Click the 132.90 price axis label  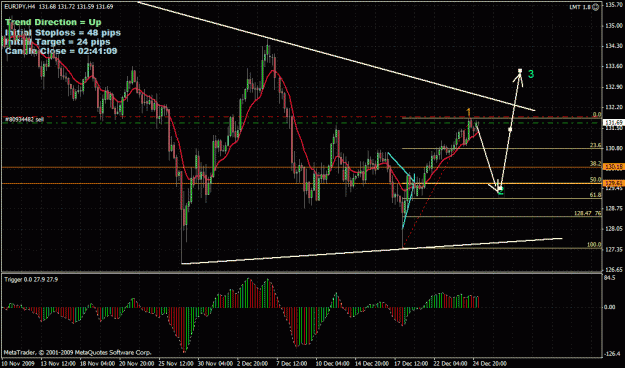click(614, 87)
